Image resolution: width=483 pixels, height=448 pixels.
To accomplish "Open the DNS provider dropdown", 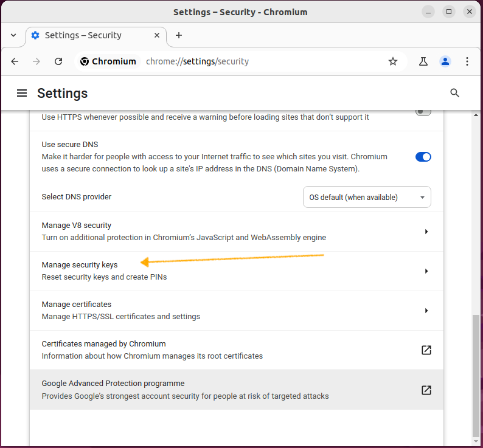I will (367, 197).
